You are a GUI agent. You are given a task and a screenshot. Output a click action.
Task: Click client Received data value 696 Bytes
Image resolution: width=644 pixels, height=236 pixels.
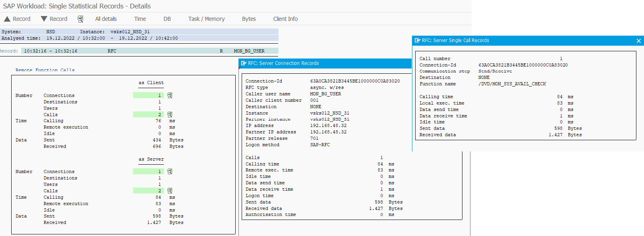click(168, 146)
